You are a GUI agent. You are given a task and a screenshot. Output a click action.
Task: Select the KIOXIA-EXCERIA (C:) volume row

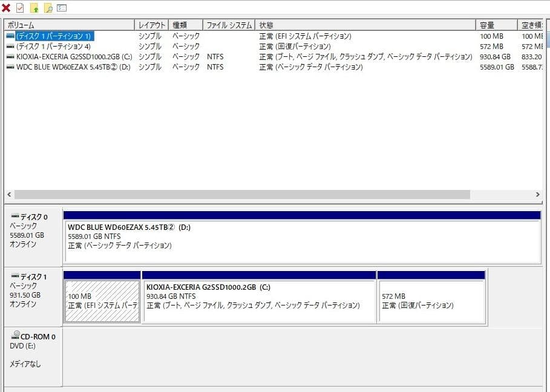point(91,56)
